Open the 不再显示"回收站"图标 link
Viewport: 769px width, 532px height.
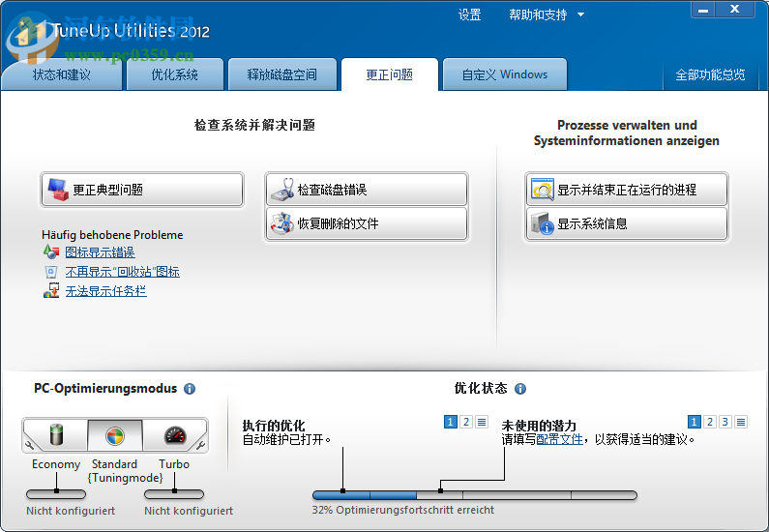click(x=123, y=272)
